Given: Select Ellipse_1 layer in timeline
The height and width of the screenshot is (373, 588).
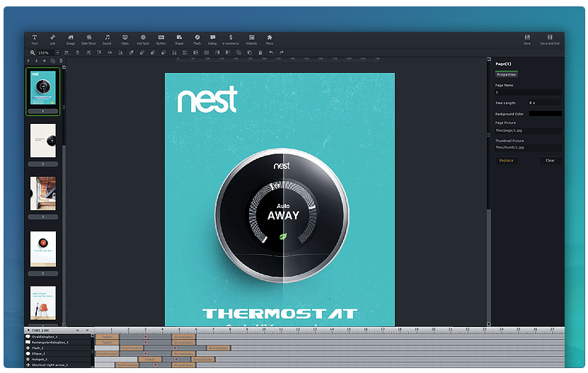Looking at the screenshot, I should 58,353.
